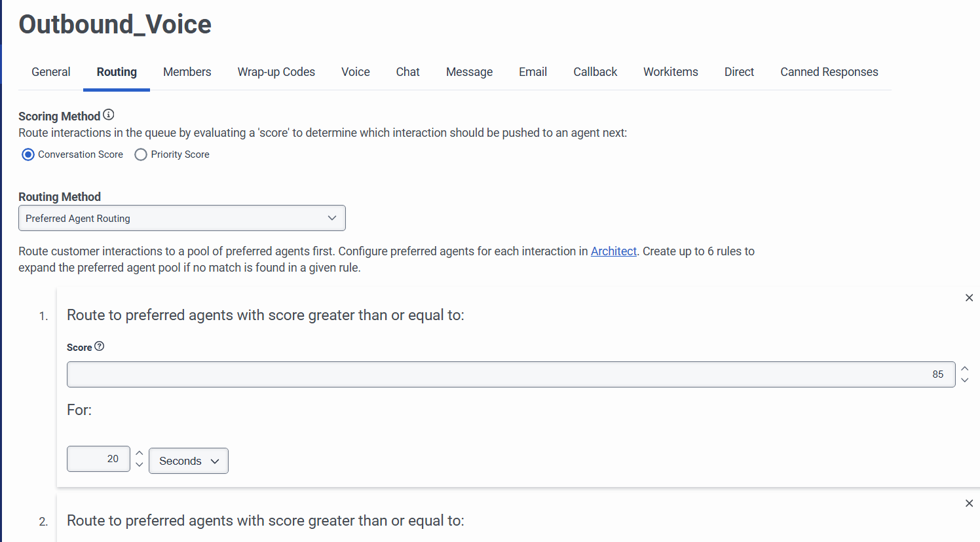Viewport: 980px width, 542px height.
Task: Click the Scoring Method info icon
Action: click(x=109, y=115)
